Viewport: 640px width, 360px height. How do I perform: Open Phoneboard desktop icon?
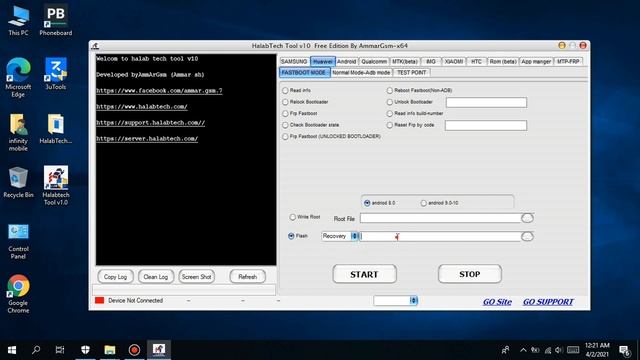click(56, 21)
